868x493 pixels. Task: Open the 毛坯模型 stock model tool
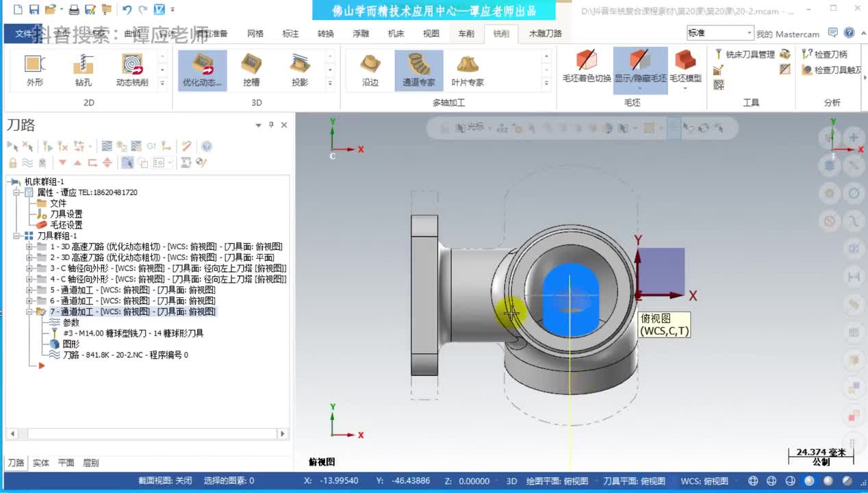[685, 69]
